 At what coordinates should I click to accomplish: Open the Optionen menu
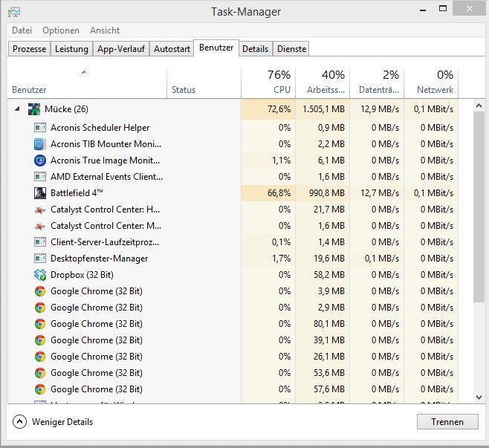click(61, 30)
